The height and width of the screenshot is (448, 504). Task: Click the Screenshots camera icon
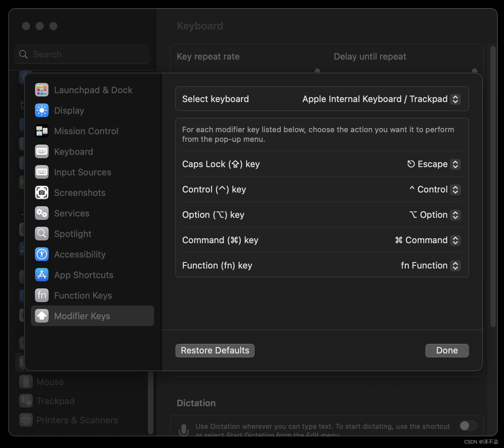tap(41, 192)
